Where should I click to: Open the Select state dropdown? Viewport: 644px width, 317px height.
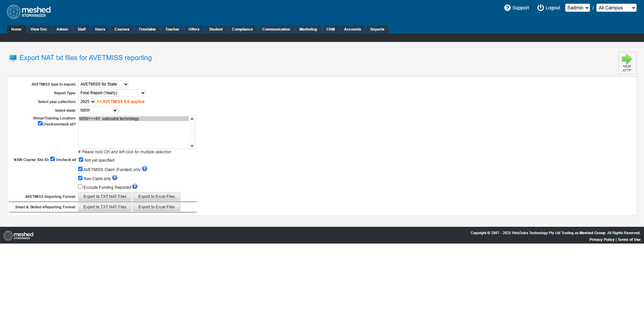(98, 110)
